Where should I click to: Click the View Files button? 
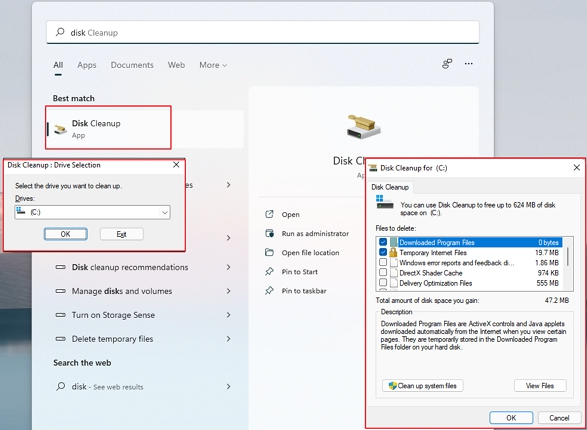click(540, 386)
